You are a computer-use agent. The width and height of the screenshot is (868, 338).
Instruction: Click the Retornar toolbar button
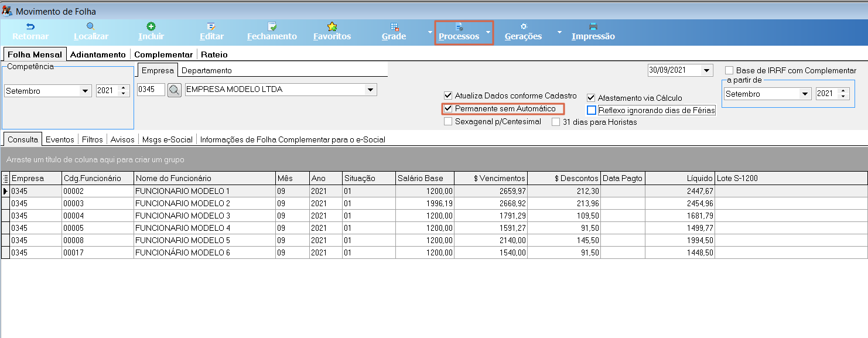click(x=30, y=32)
